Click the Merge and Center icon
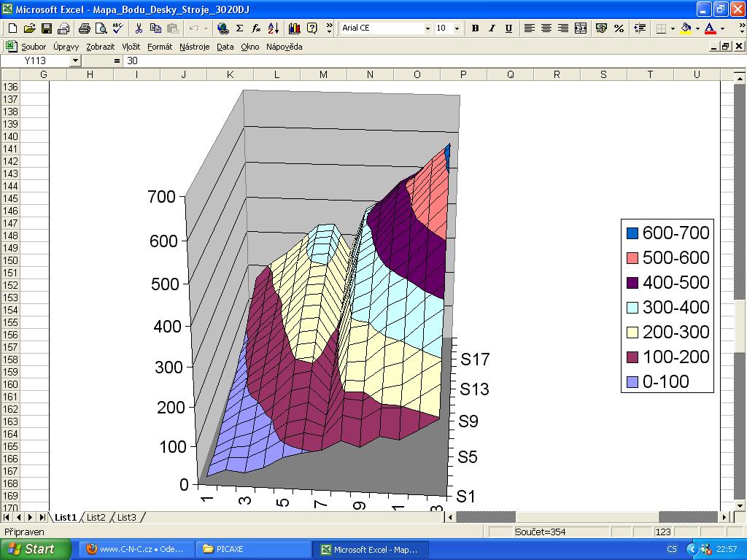The height and width of the screenshot is (560, 747). click(x=581, y=28)
